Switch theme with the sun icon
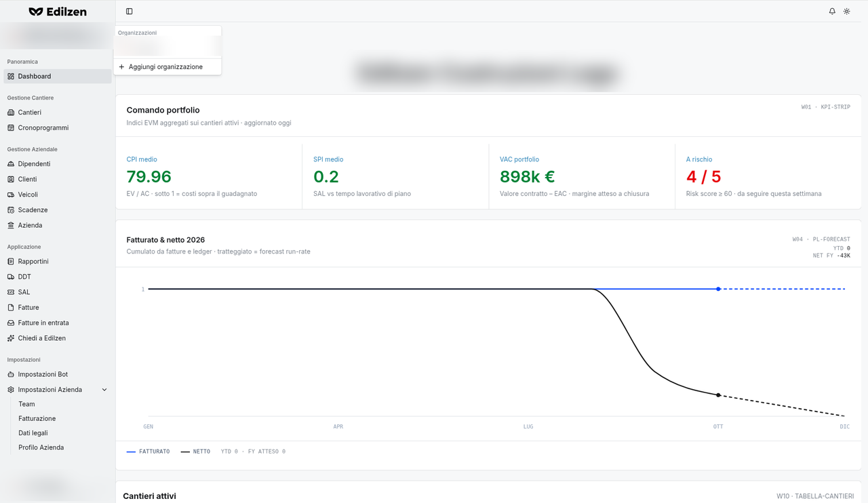This screenshot has width=868, height=503. [847, 12]
